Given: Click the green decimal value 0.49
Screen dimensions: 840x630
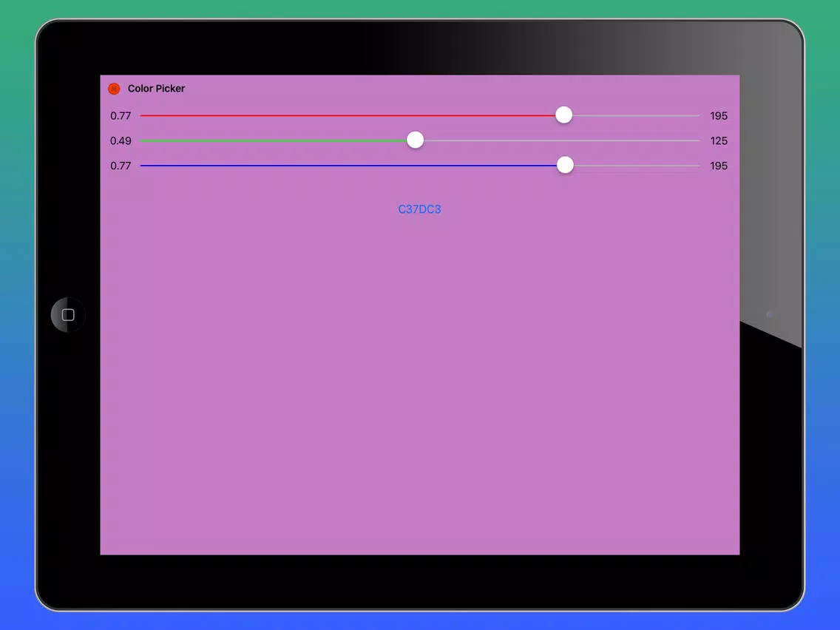Looking at the screenshot, I should pos(121,141).
